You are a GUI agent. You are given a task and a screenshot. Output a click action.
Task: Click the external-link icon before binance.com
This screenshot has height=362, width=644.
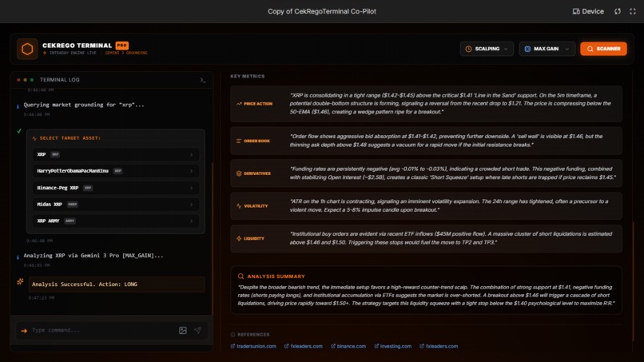click(333, 346)
